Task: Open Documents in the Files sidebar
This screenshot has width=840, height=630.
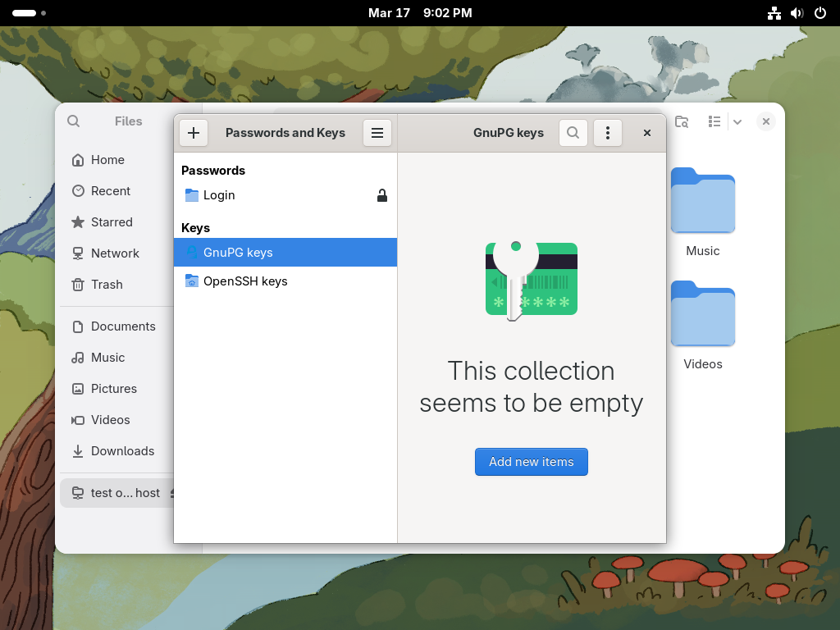Action: [x=116, y=326]
